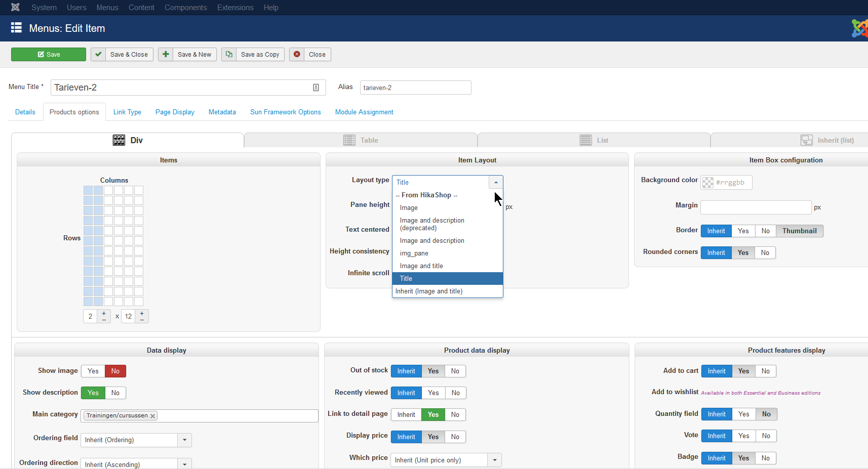The height and width of the screenshot is (469, 868).
Task: Choose 'Image and description (deprecated)' option
Action: (448, 224)
